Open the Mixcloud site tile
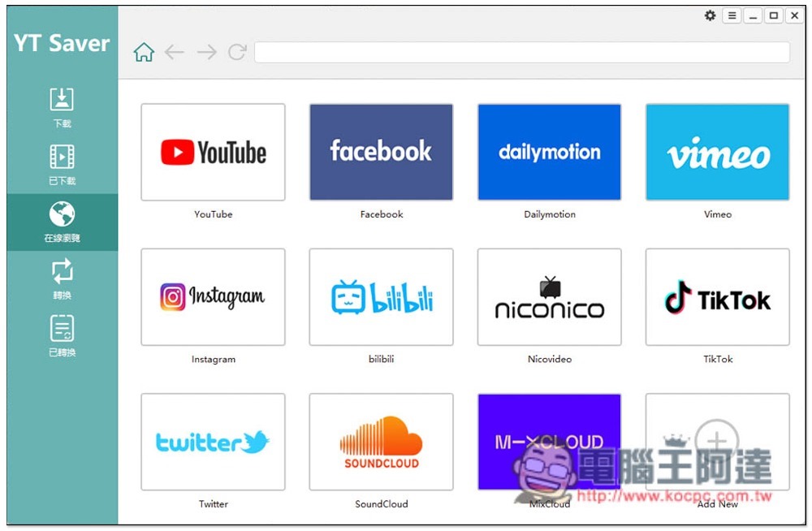Screen dimensions: 812x531 550,442
